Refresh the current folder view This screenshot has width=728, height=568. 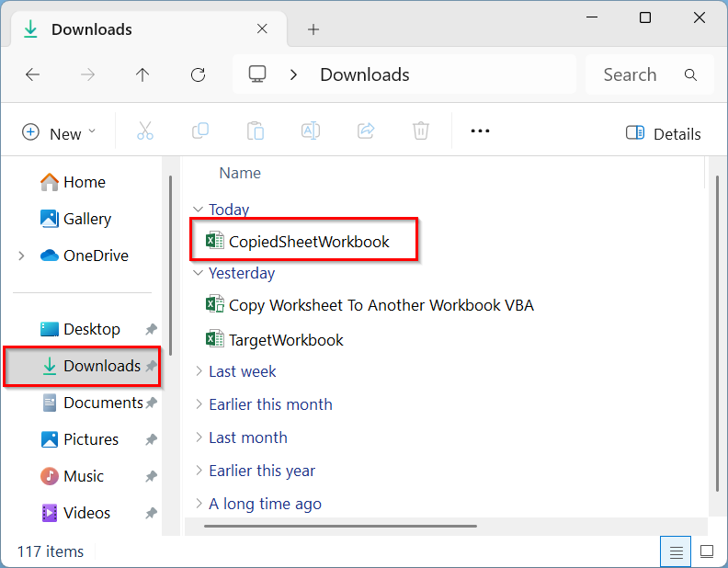(198, 75)
